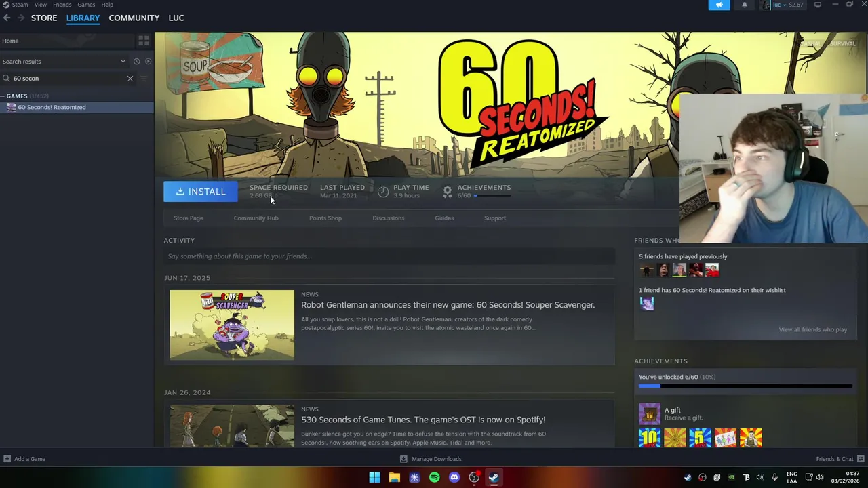868x488 pixels.
Task: Toggle library grid view icon beside Home
Action: click(x=144, y=41)
